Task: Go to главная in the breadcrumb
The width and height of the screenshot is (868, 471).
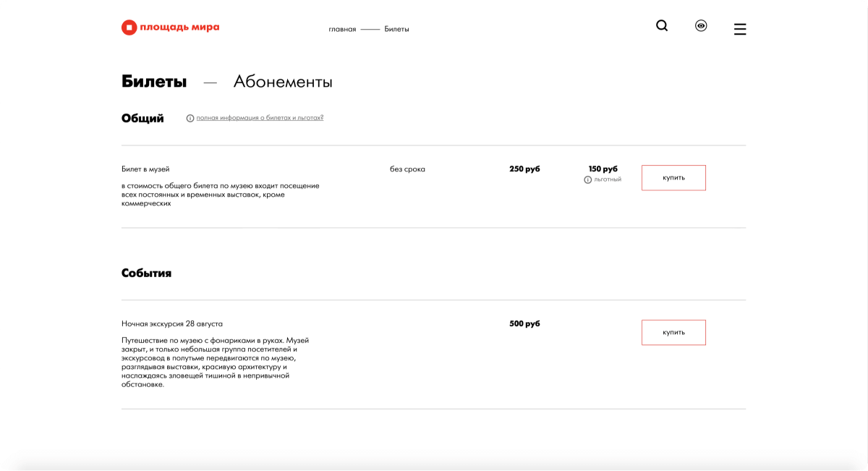Action: coord(342,30)
